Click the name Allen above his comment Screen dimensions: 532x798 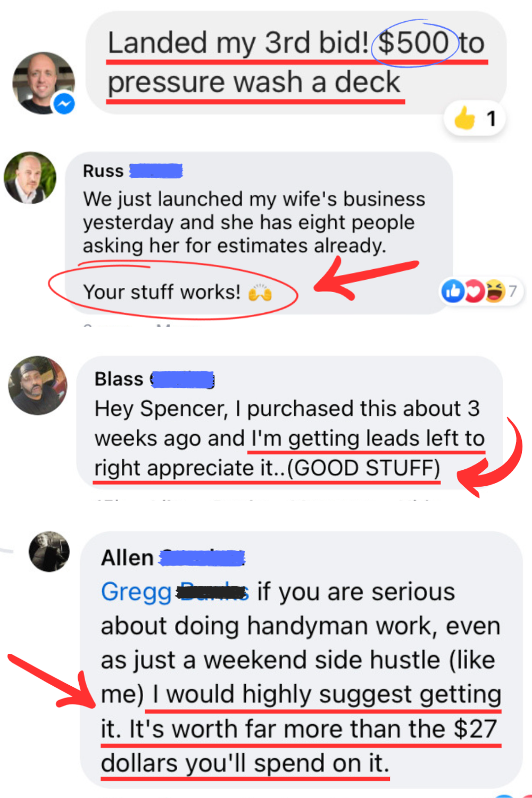[127, 558]
